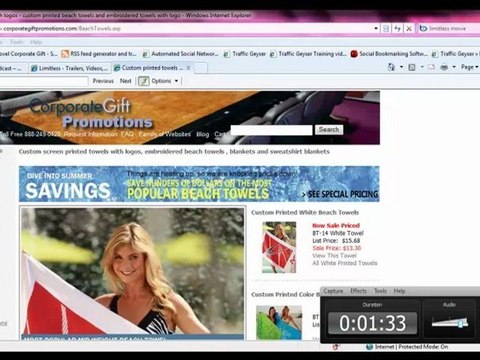Click the Now Sale Priced red link
The image size is (480, 360).
pyautogui.click(x=336, y=226)
